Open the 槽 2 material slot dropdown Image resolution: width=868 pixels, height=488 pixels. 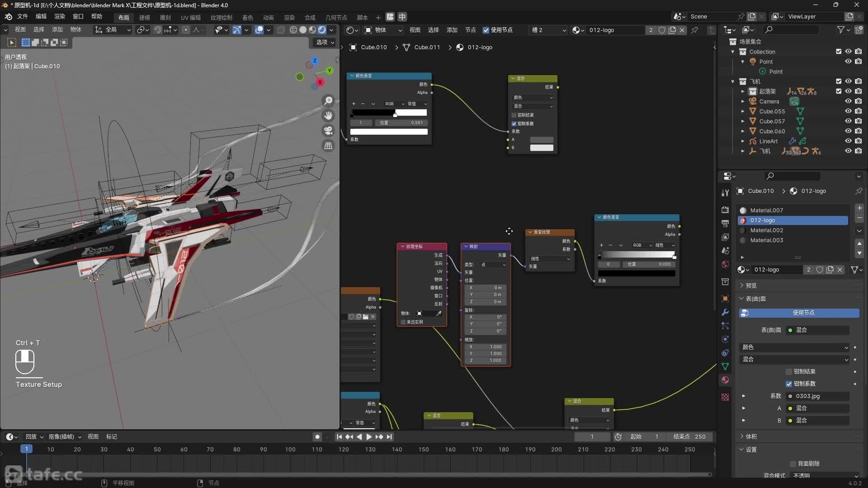[548, 30]
